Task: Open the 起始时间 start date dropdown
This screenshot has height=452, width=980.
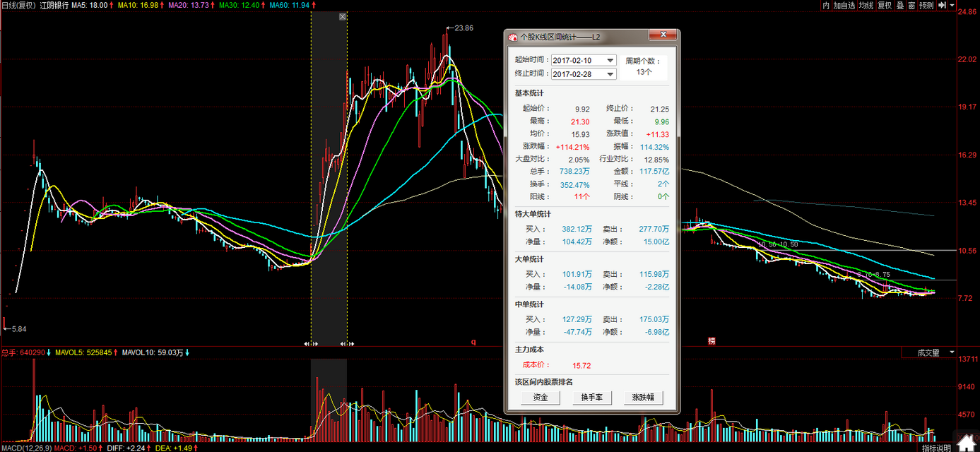Action: [x=610, y=61]
